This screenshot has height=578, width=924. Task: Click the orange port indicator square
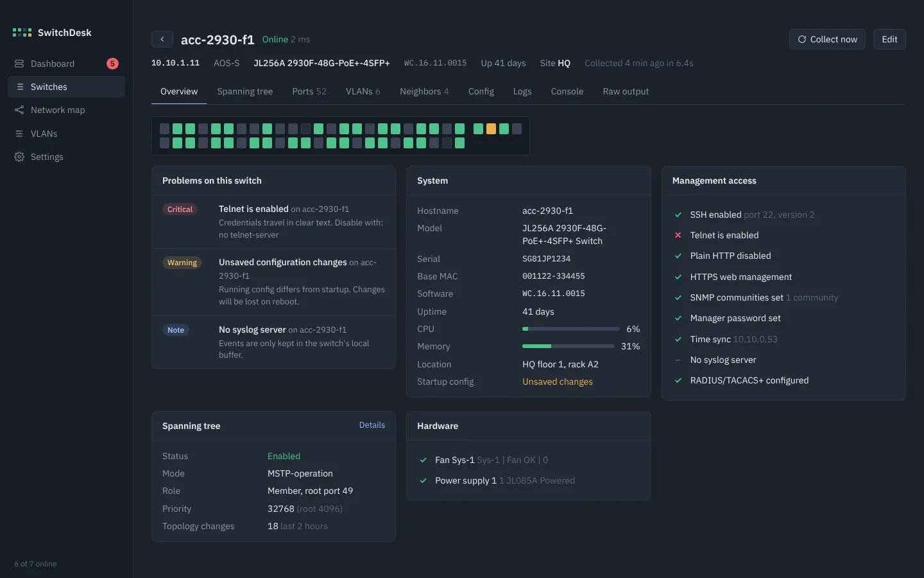(x=491, y=129)
